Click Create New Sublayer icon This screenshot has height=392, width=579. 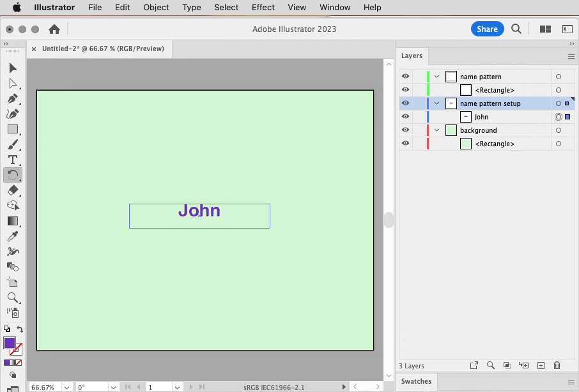tap(523, 365)
